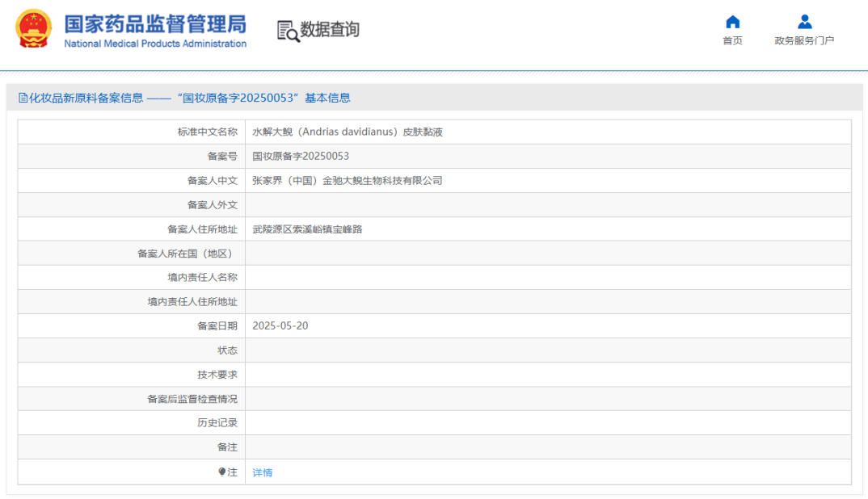This screenshot has width=868, height=499.
Task: Click the 状态 row label
Action: 228,350
